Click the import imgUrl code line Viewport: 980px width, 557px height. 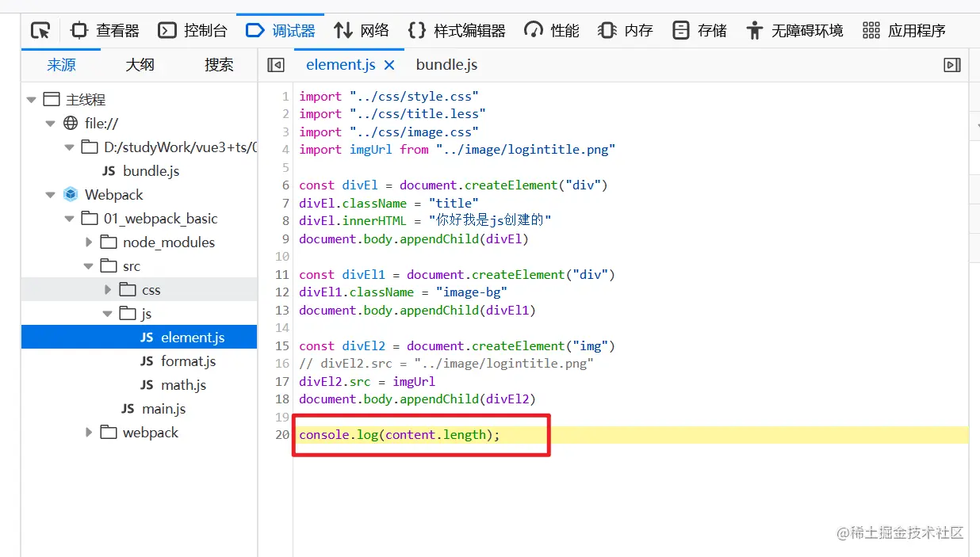coord(457,149)
